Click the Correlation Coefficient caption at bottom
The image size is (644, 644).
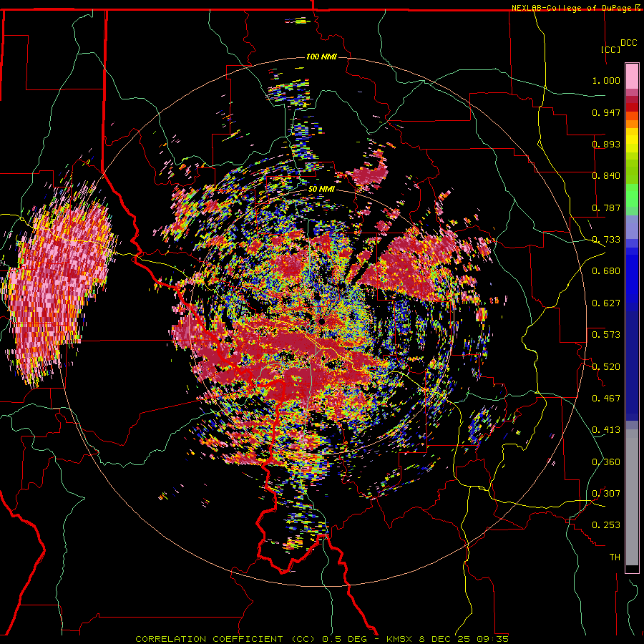click(x=321, y=639)
